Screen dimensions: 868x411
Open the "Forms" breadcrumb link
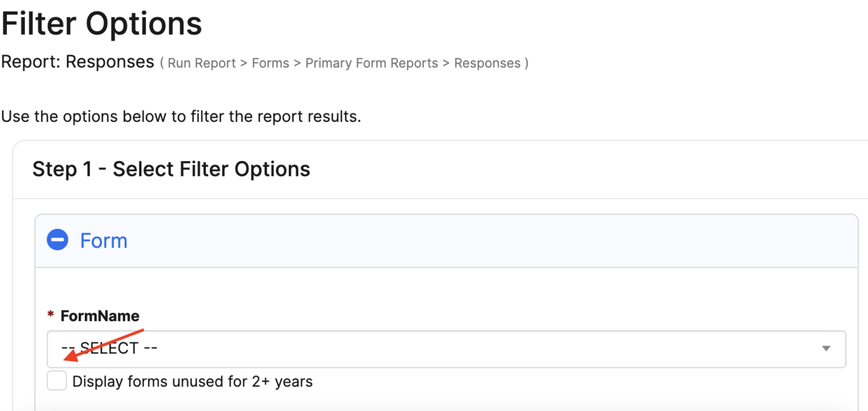270,63
